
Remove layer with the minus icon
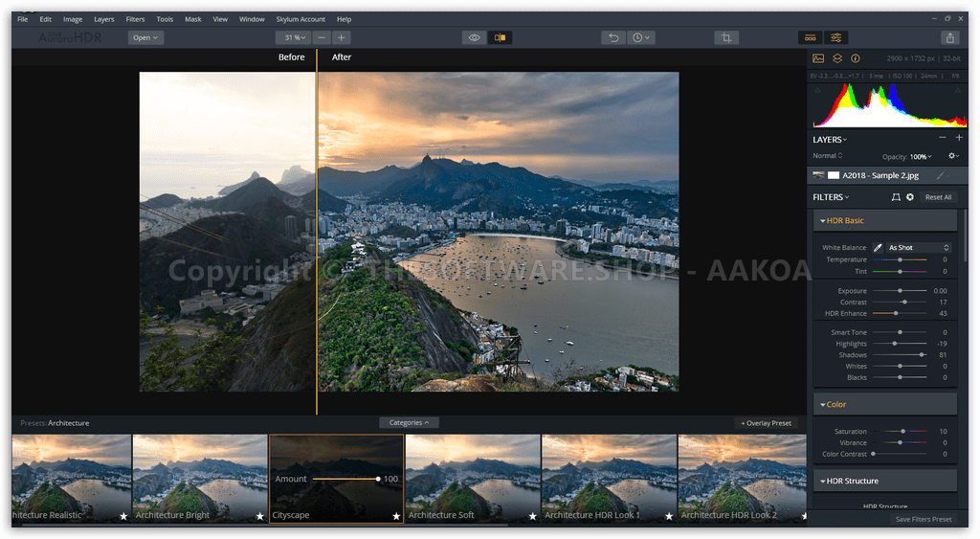(x=943, y=138)
